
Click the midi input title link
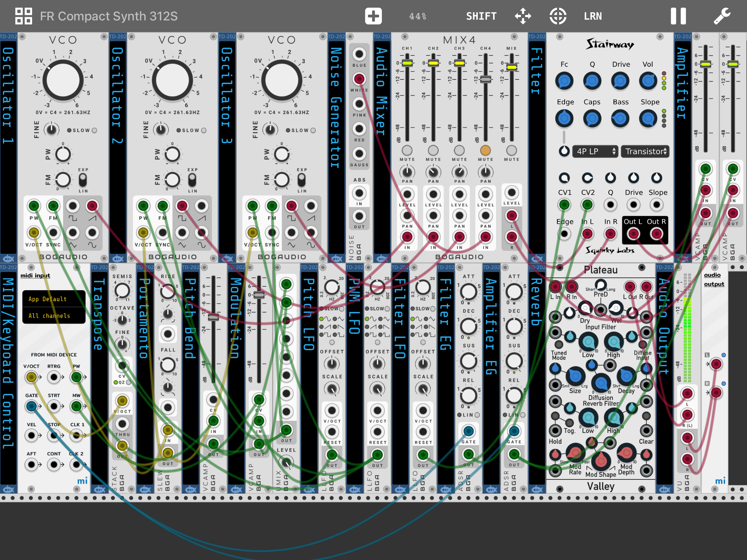pyautogui.click(x=35, y=276)
